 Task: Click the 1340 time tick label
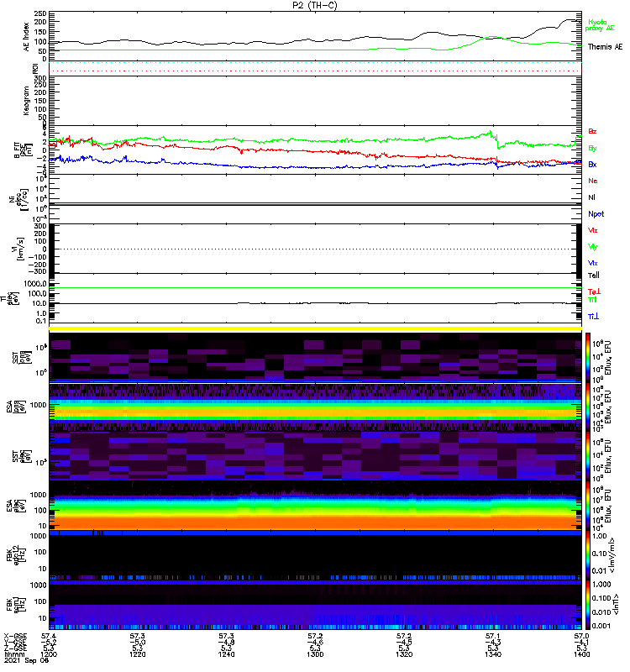[x=493, y=654]
